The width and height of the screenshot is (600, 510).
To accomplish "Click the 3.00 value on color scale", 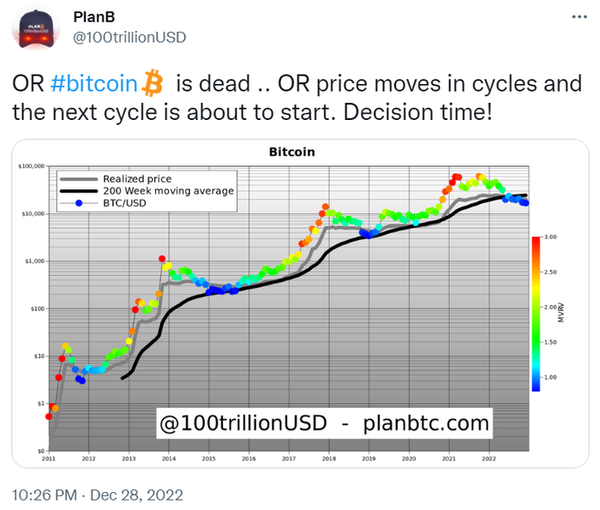I will (x=547, y=237).
